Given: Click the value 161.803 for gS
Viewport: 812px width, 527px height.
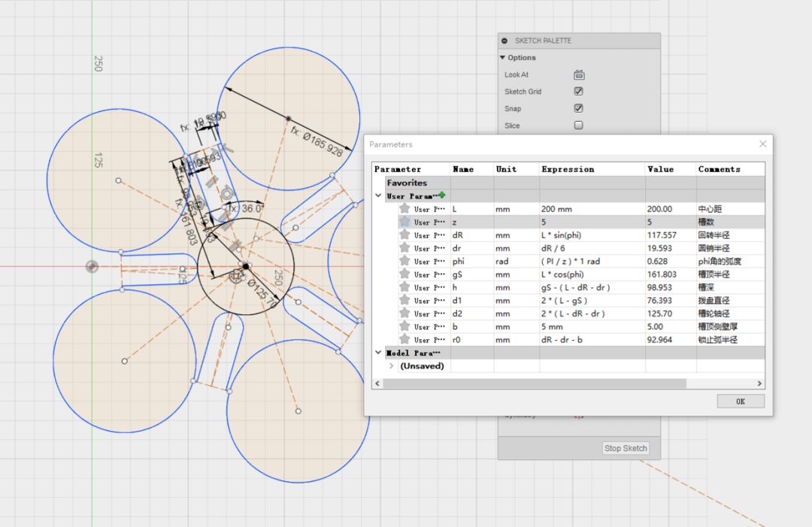Looking at the screenshot, I should pos(662,274).
